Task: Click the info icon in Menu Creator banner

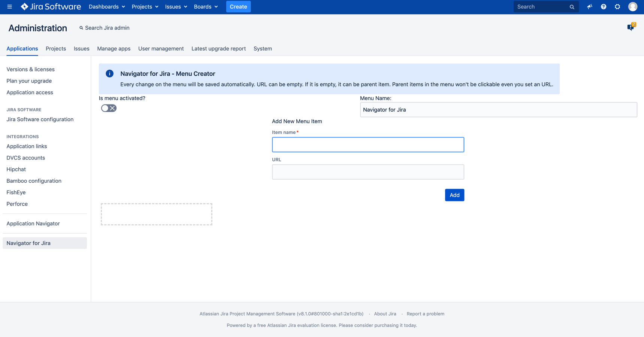Action: (110, 74)
